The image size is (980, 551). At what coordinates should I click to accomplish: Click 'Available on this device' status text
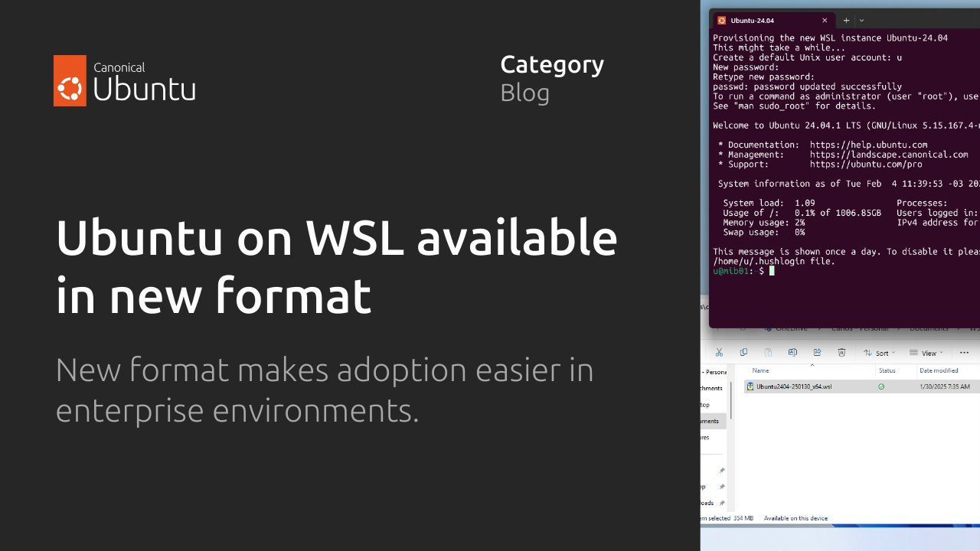click(x=795, y=518)
